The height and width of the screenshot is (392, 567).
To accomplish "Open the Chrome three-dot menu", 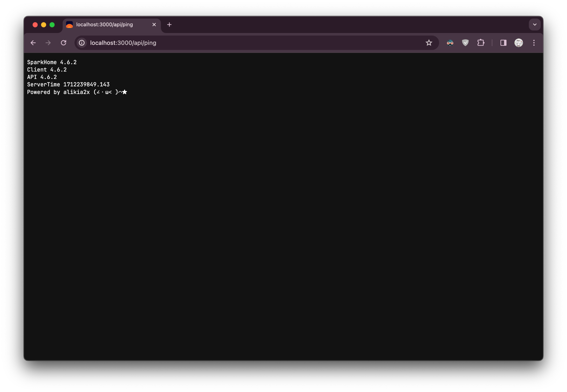I will 534,43.
